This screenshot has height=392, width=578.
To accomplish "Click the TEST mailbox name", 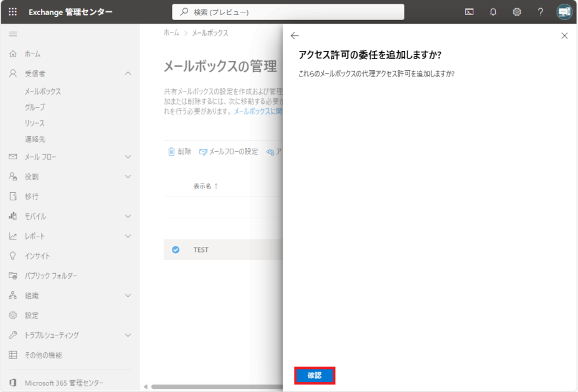I will point(201,250).
